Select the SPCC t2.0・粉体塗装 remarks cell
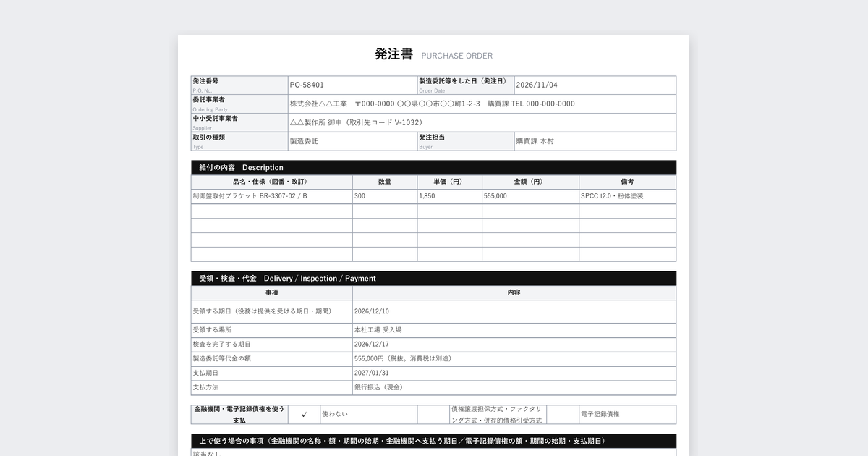 [x=627, y=196]
